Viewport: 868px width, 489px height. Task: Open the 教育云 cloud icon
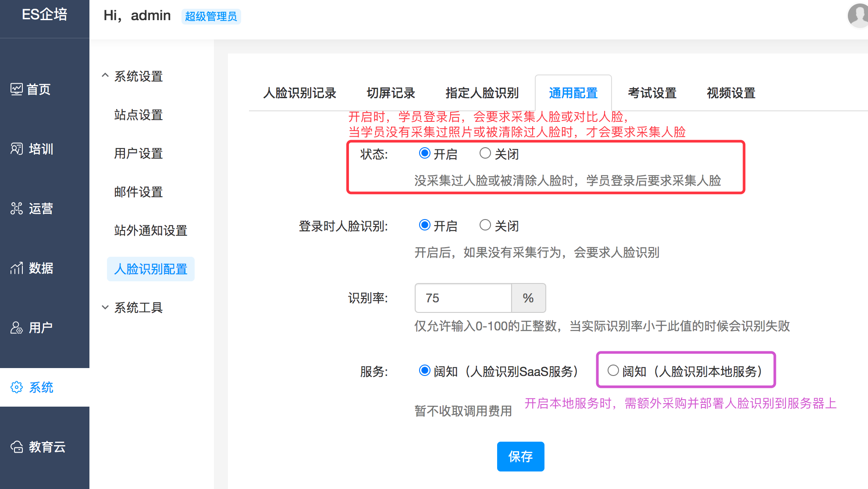click(17, 447)
